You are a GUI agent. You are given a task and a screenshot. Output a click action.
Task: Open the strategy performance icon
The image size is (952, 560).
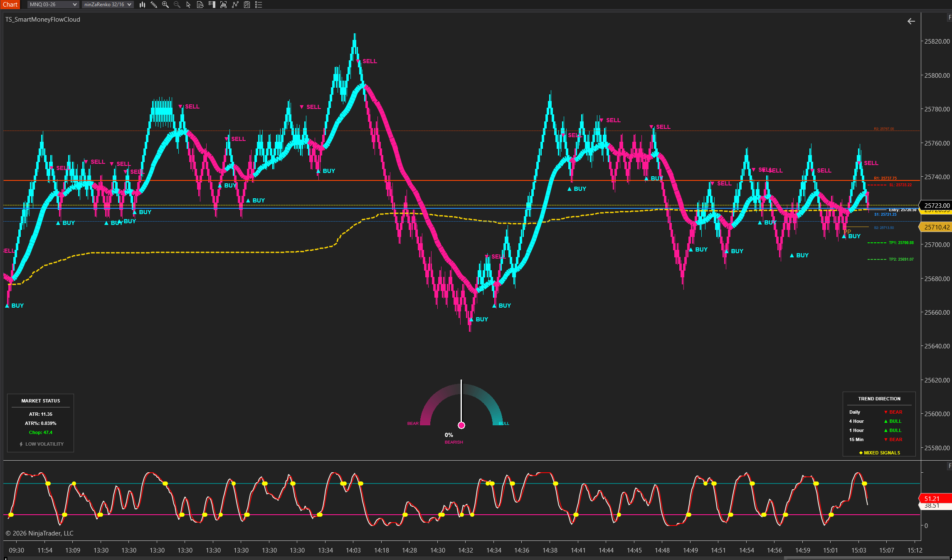247,5
